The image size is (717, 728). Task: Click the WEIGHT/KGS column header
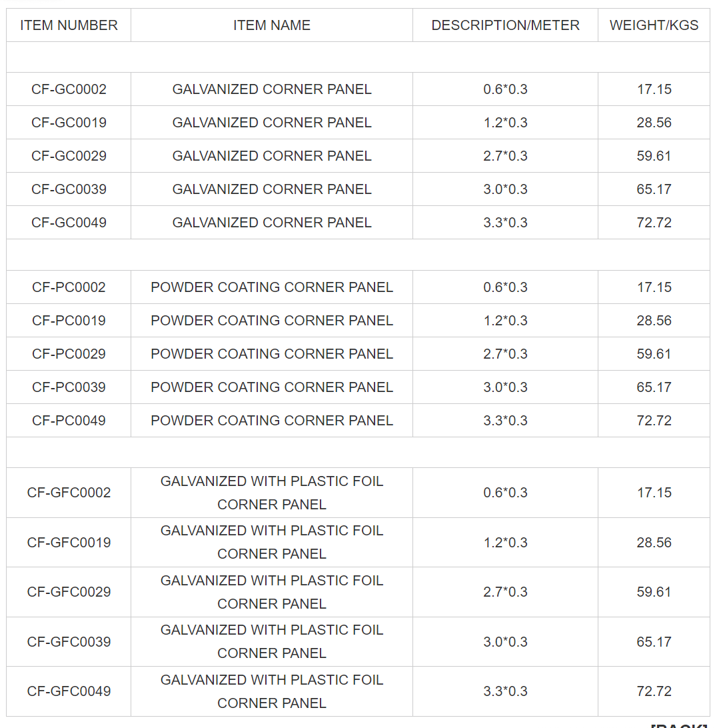(654, 25)
